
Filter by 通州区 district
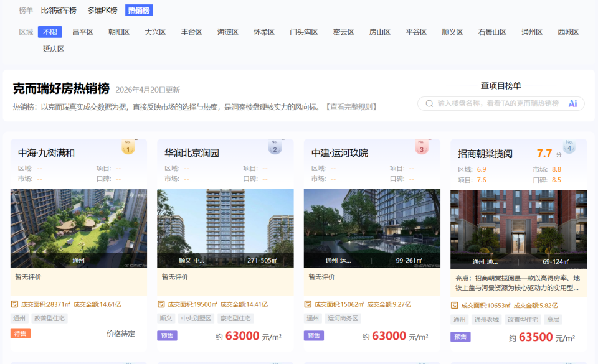coord(532,32)
